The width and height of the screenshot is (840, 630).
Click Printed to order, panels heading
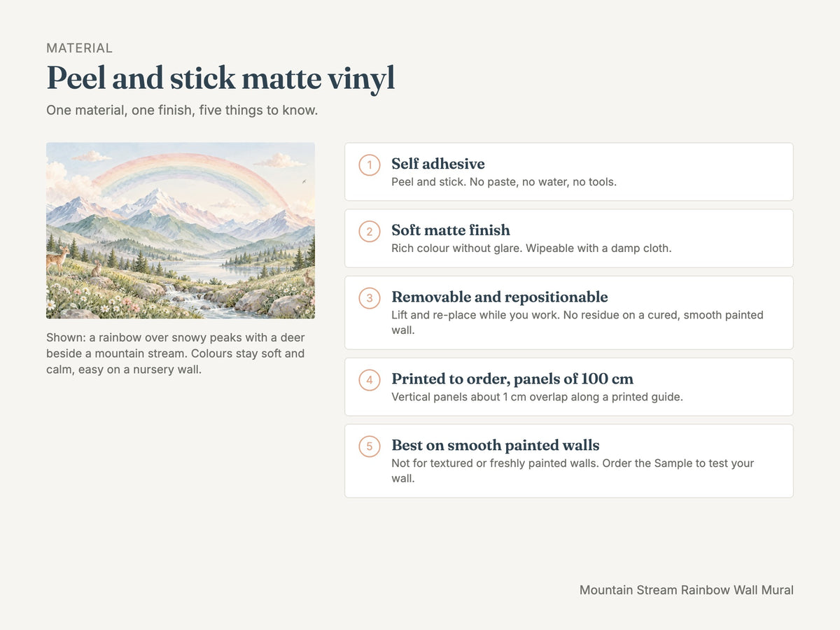tap(512, 379)
